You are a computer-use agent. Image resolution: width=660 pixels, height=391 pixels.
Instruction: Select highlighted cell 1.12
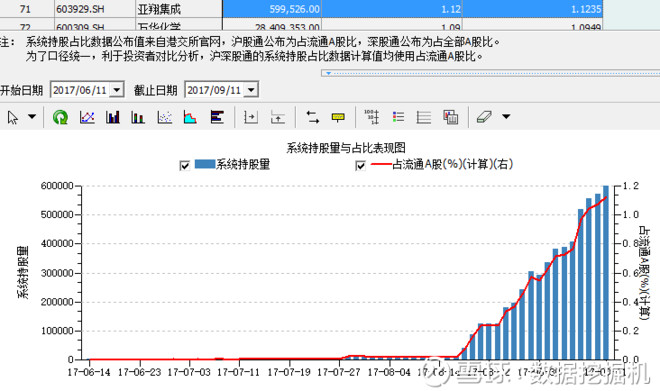(392, 9)
